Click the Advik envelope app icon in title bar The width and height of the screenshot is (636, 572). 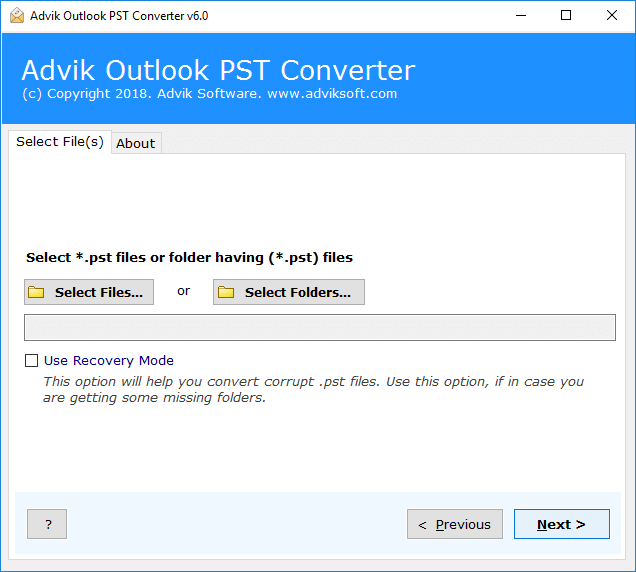coord(17,16)
